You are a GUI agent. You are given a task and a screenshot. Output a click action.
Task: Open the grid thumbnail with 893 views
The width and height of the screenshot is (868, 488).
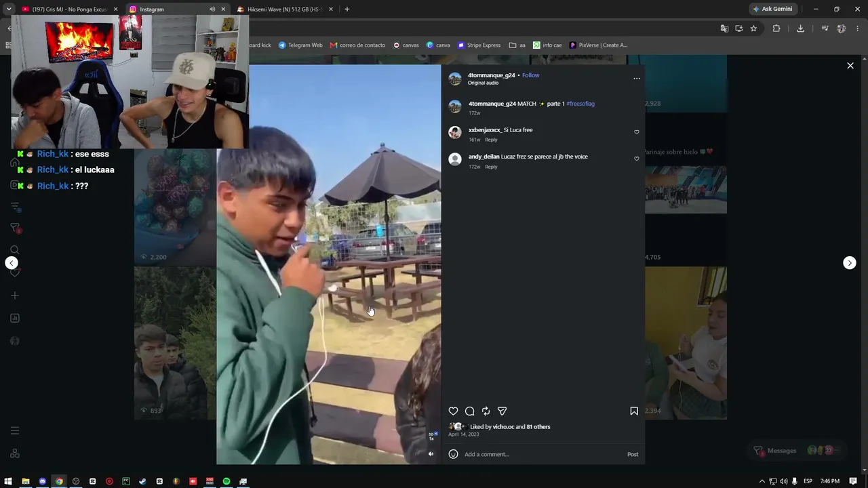[x=175, y=343]
